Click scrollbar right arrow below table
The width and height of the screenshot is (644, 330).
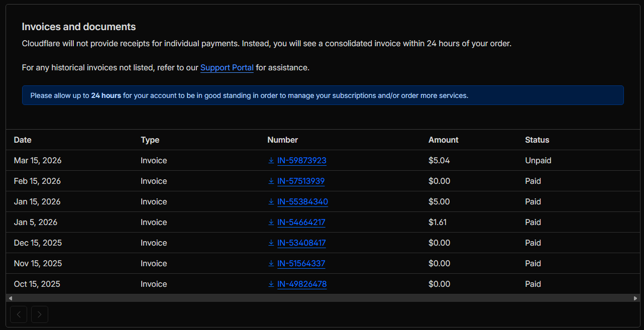(x=635, y=298)
